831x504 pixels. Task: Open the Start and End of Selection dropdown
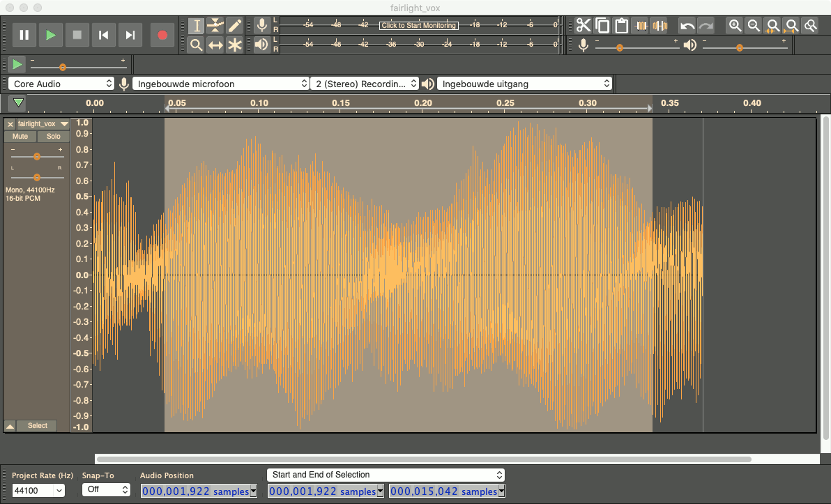tap(386, 475)
